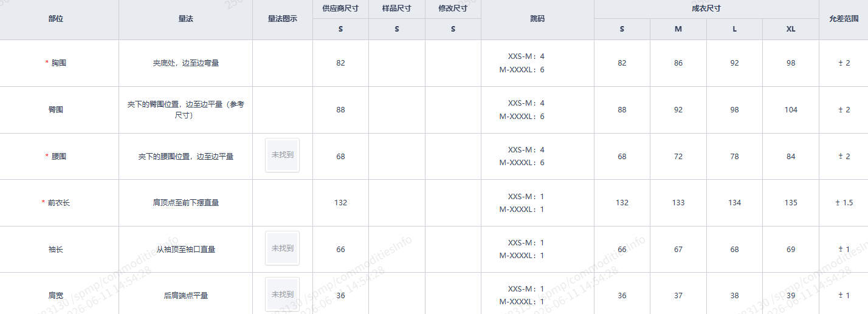Click the supplier size 132 for 前衣长
The width and height of the screenshot is (868, 314).
point(340,203)
